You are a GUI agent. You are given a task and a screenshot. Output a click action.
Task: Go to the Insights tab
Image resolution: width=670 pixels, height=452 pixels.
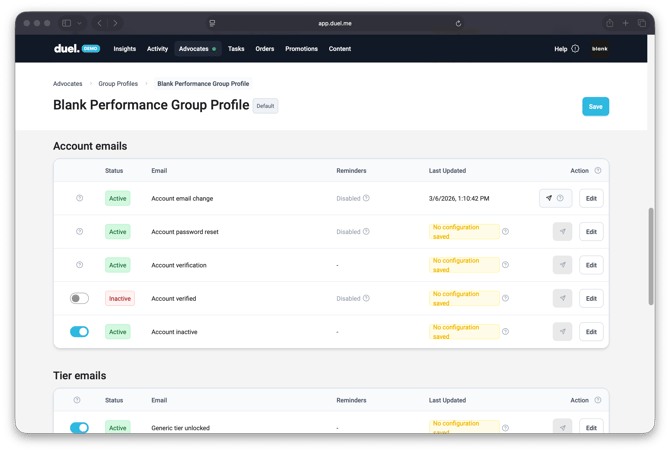(x=124, y=48)
